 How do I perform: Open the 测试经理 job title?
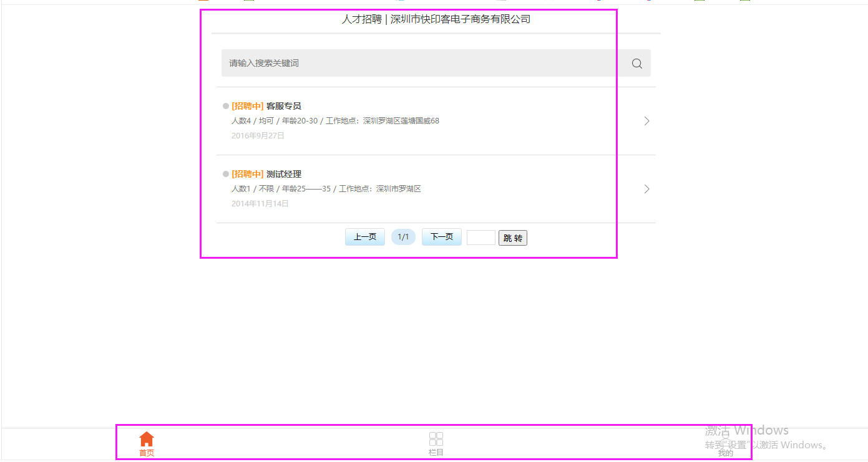click(284, 174)
